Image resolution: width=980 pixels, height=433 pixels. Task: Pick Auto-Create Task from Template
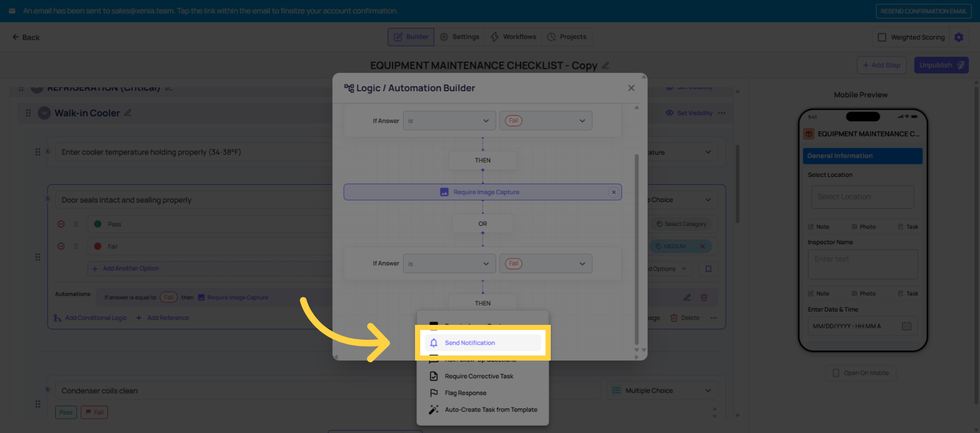tap(482, 410)
